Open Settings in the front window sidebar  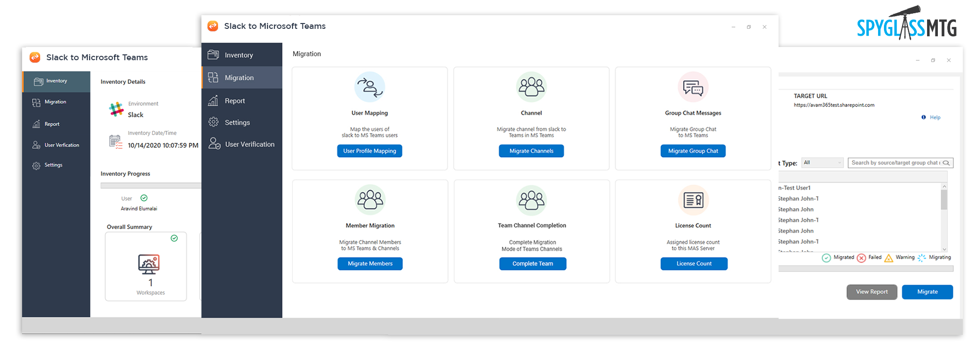pyautogui.click(x=242, y=122)
